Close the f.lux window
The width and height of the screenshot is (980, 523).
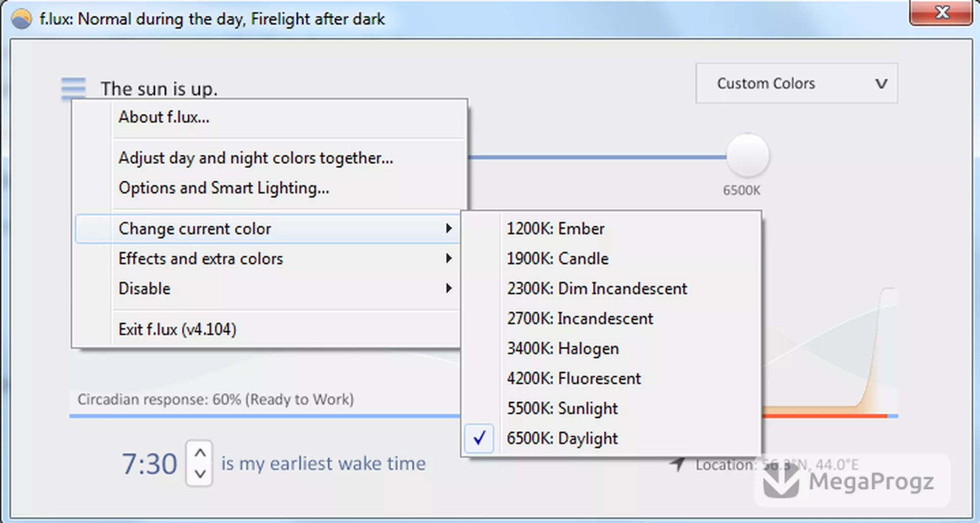click(x=941, y=12)
